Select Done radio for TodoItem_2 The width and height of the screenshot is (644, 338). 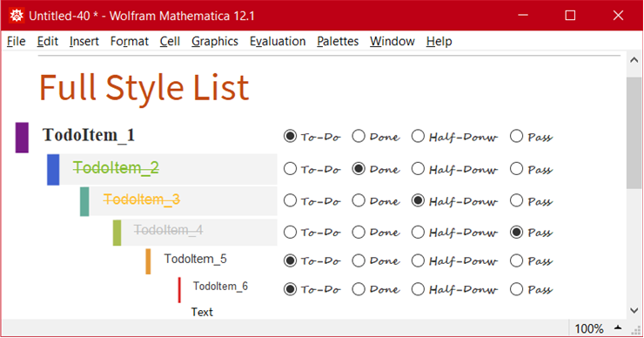pyautogui.click(x=359, y=169)
